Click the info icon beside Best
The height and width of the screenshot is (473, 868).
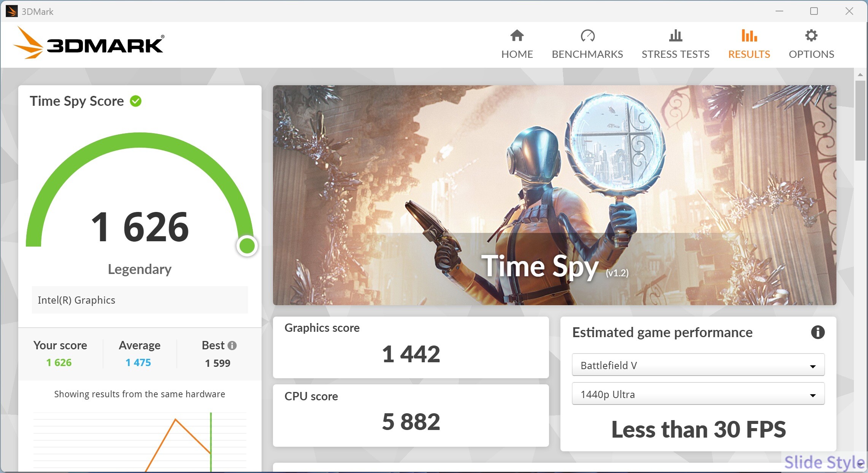(232, 346)
